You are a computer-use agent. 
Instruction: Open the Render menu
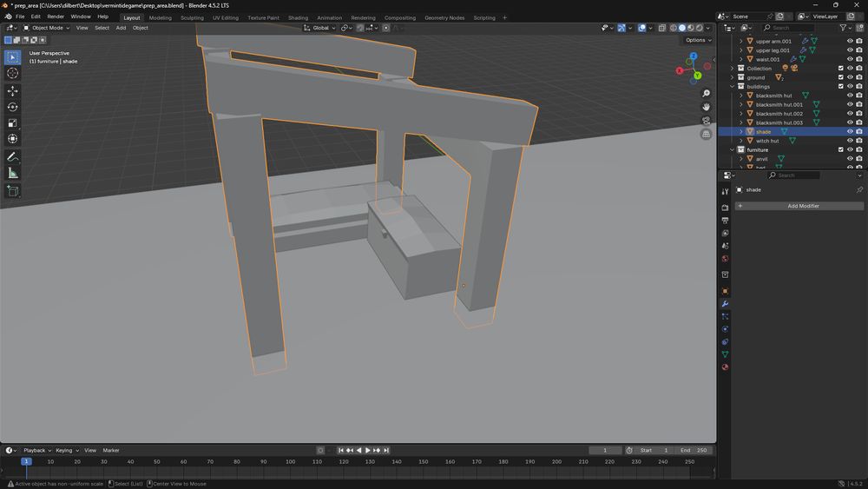click(x=56, y=17)
